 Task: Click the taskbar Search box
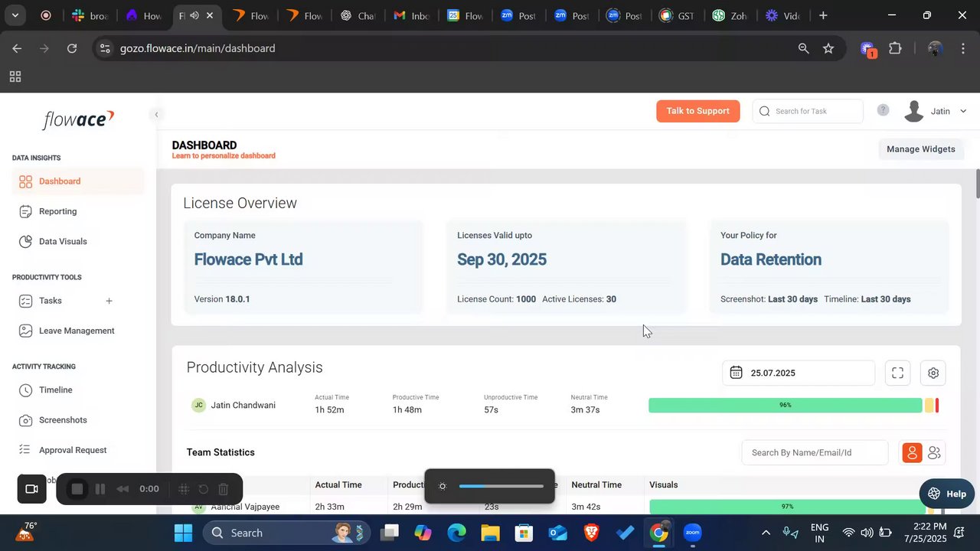[x=287, y=533]
